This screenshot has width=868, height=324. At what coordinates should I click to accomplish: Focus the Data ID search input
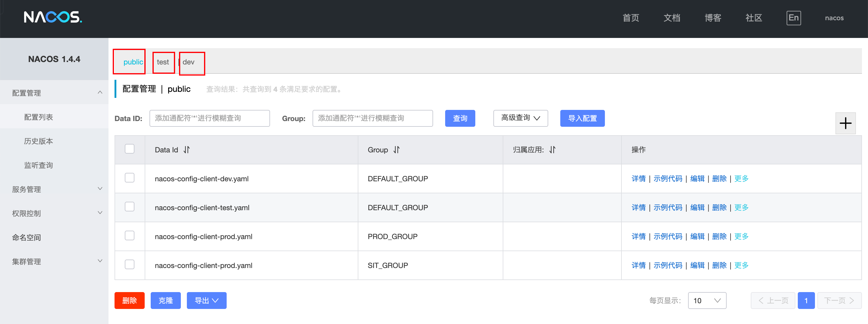pos(209,118)
